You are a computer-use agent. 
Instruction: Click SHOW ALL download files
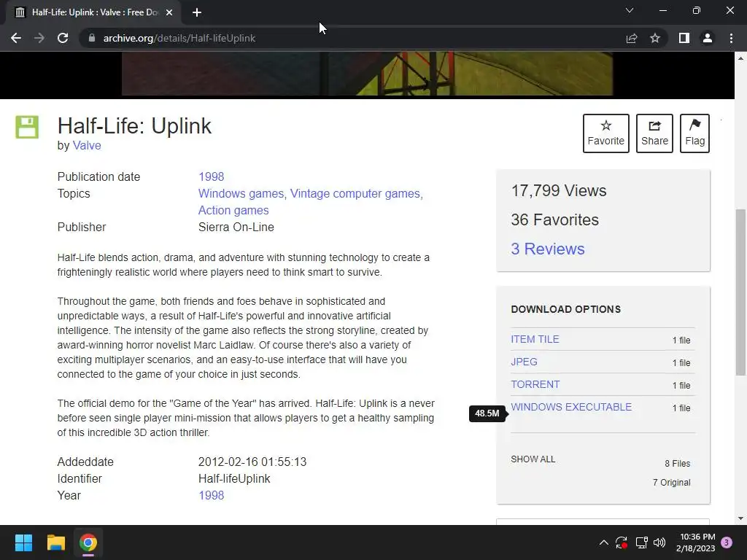click(x=533, y=459)
